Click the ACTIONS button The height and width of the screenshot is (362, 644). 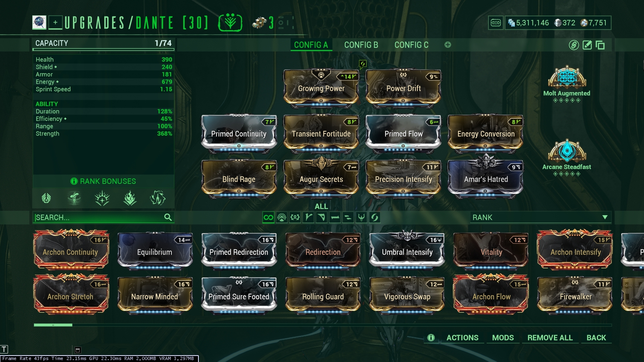point(462,338)
